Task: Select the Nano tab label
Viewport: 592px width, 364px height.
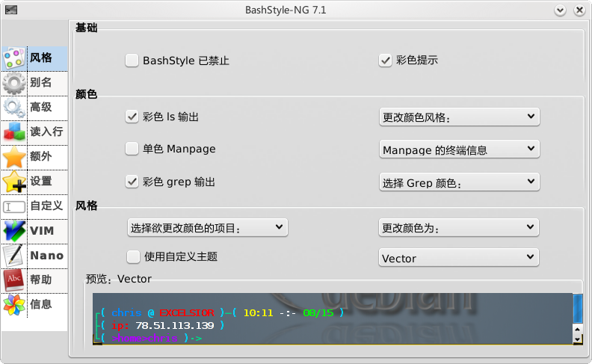Action: 47,256
